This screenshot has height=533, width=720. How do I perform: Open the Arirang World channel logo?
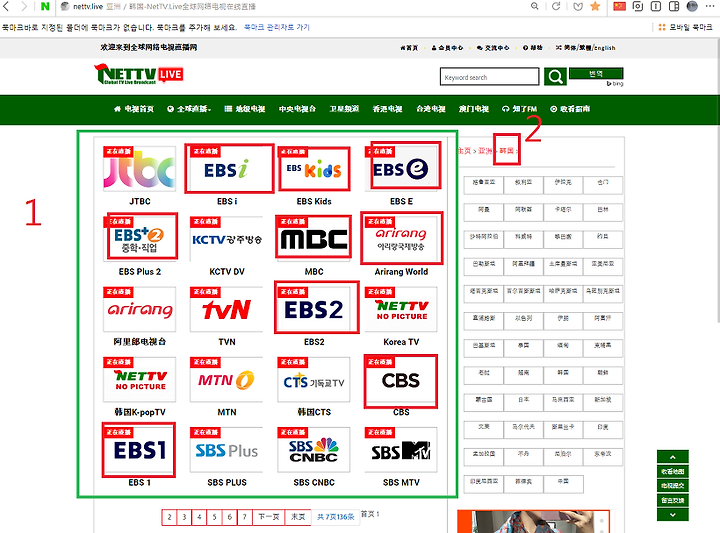(401, 239)
